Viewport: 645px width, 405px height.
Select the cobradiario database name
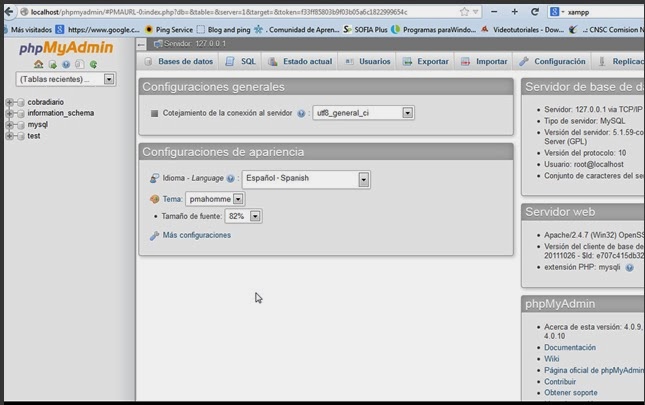pos(46,102)
